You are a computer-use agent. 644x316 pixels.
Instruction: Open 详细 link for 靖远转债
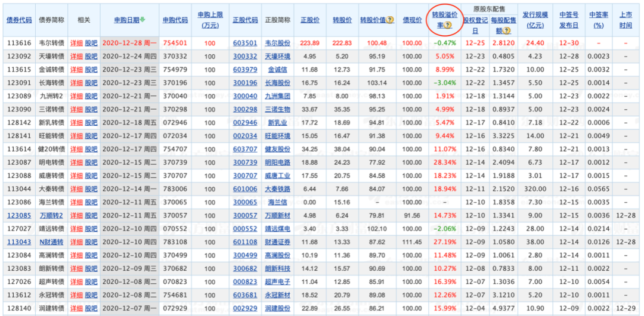click(x=76, y=229)
